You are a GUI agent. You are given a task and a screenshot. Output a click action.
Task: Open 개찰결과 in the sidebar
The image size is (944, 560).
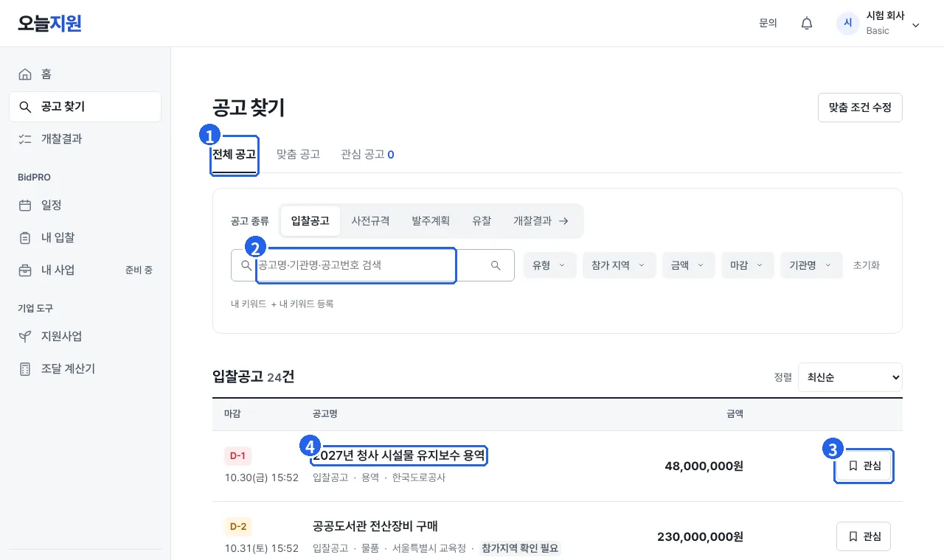point(86,139)
